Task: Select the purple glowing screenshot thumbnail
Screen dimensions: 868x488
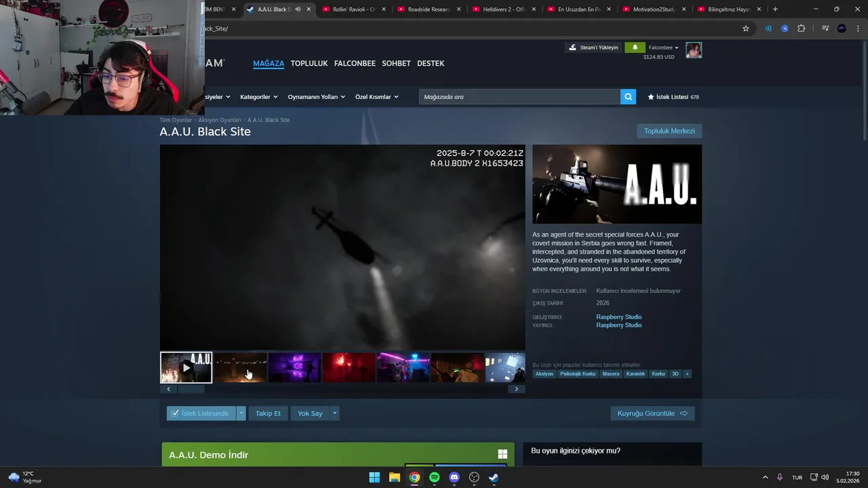Action: tap(294, 367)
